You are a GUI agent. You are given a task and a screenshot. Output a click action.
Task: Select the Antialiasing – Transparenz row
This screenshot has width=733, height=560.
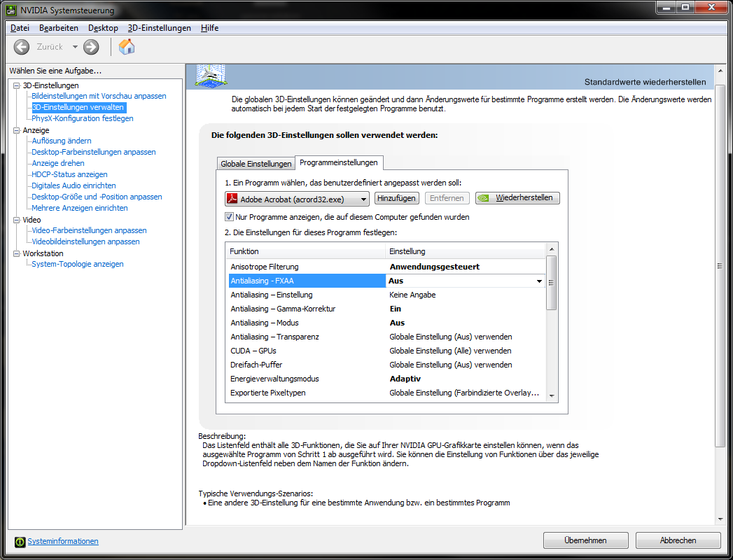(386, 337)
